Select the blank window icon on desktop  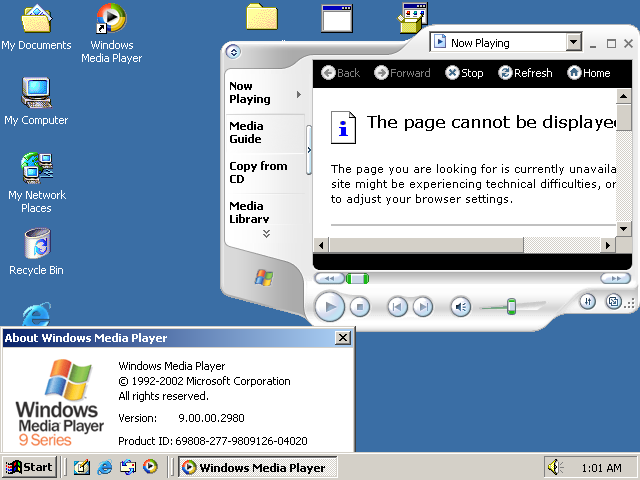click(x=337, y=18)
